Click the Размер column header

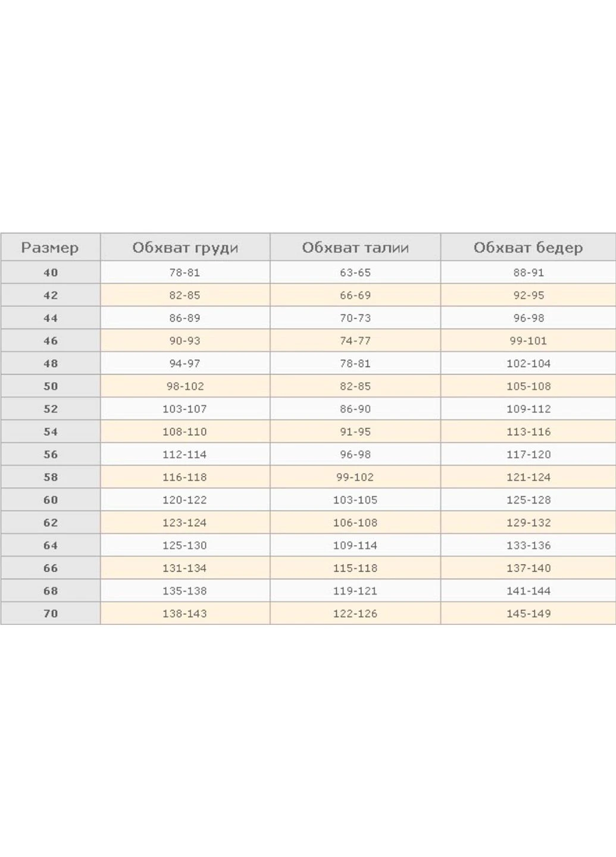click(x=51, y=247)
